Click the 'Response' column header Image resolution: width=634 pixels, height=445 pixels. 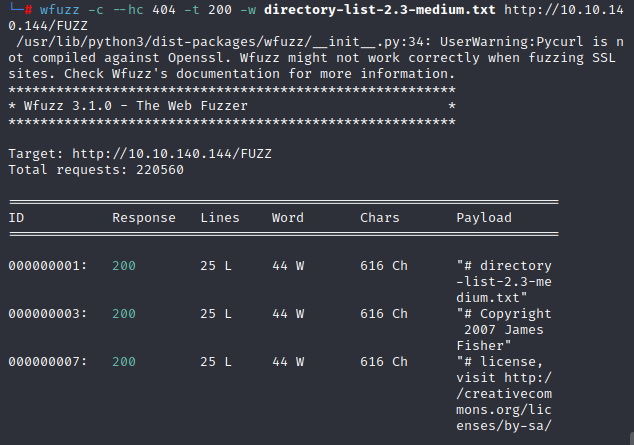(x=144, y=218)
